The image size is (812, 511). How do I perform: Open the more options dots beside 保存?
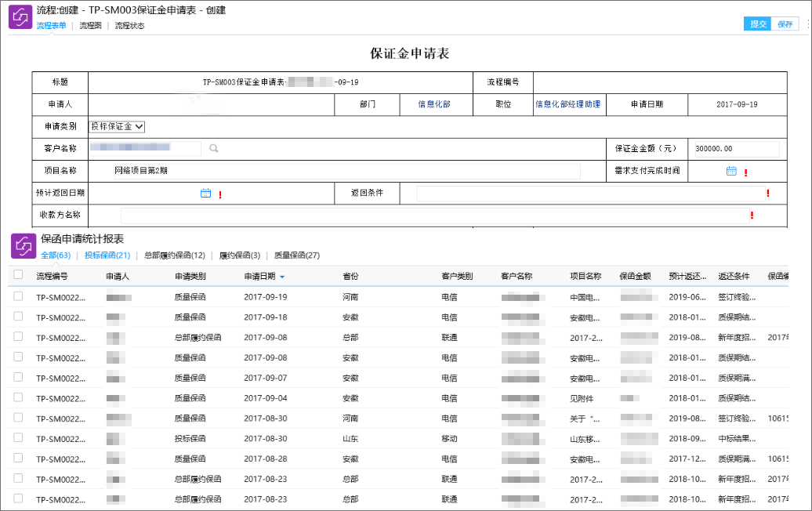point(808,24)
